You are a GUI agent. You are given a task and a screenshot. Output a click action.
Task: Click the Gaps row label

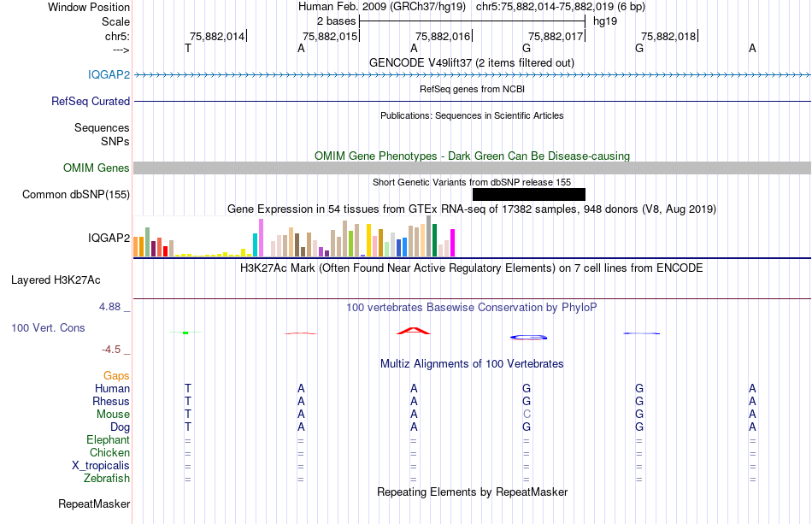116,375
